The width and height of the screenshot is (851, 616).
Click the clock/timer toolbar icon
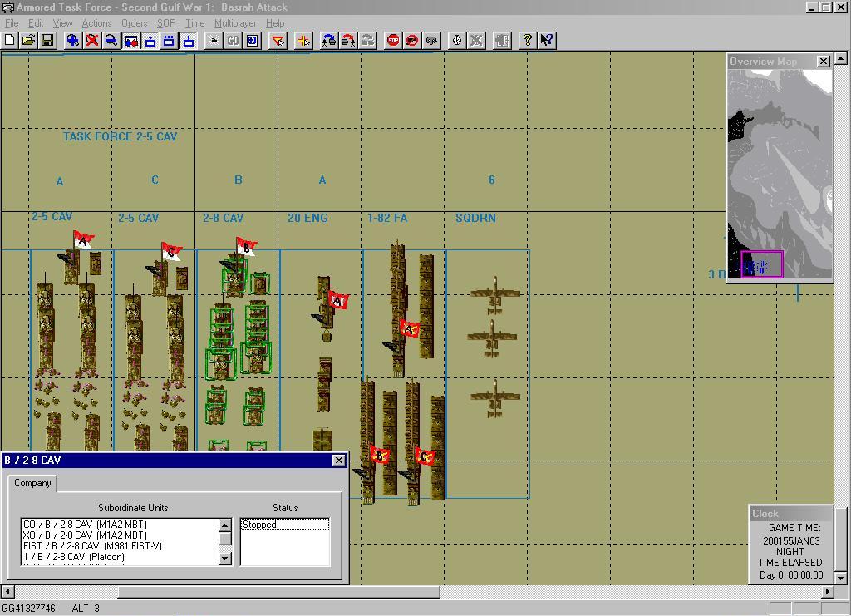(457, 40)
